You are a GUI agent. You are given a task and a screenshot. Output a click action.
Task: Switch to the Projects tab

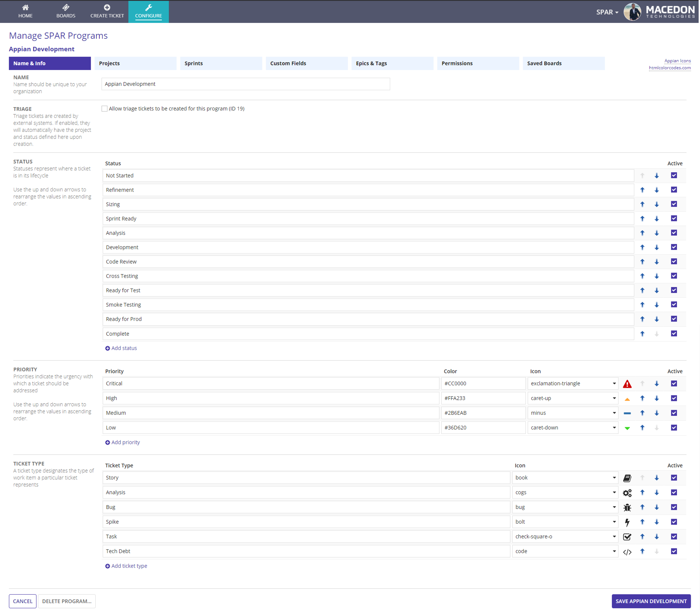tap(135, 63)
